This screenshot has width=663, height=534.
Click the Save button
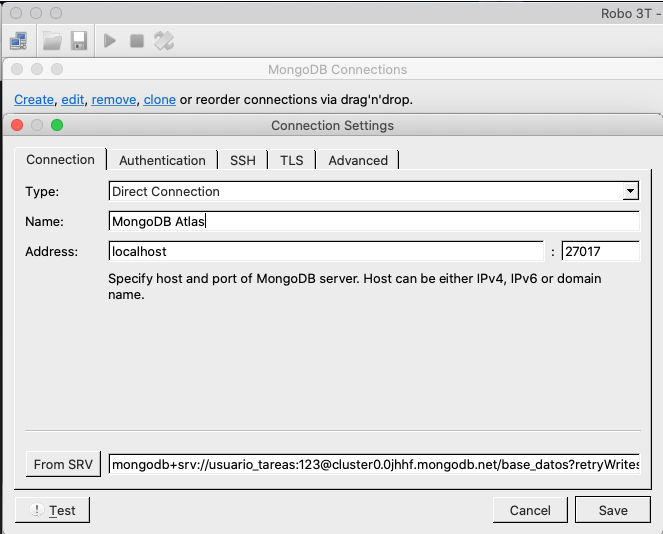click(613, 510)
